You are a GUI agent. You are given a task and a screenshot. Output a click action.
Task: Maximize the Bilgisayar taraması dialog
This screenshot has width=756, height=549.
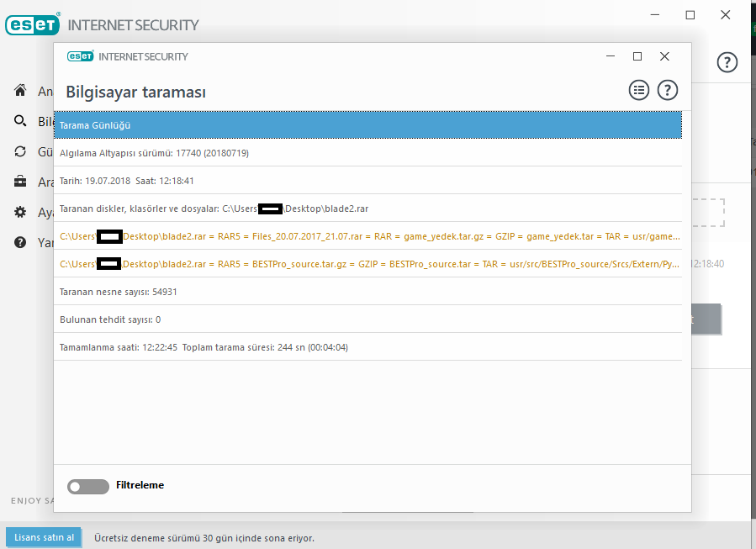[637, 56]
